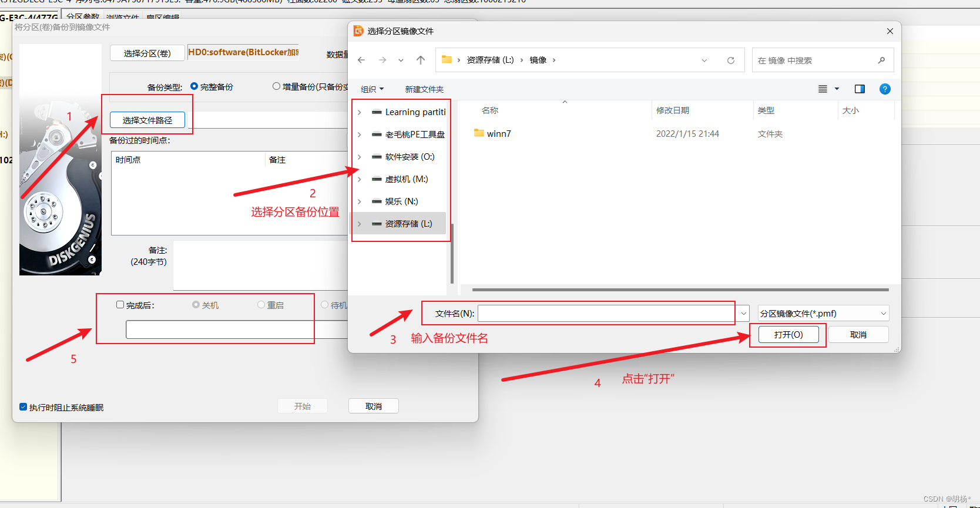Image resolution: width=980 pixels, height=508 pixels.
Task: Expand the 软件安装 (O:) tree node
Action: pyautogui.click(x=360, y=157)
